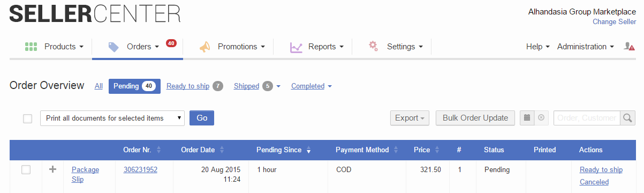Click the Promotions megaphone icon
This screenshot has height=193, width=644.
(x=205, y=47)
